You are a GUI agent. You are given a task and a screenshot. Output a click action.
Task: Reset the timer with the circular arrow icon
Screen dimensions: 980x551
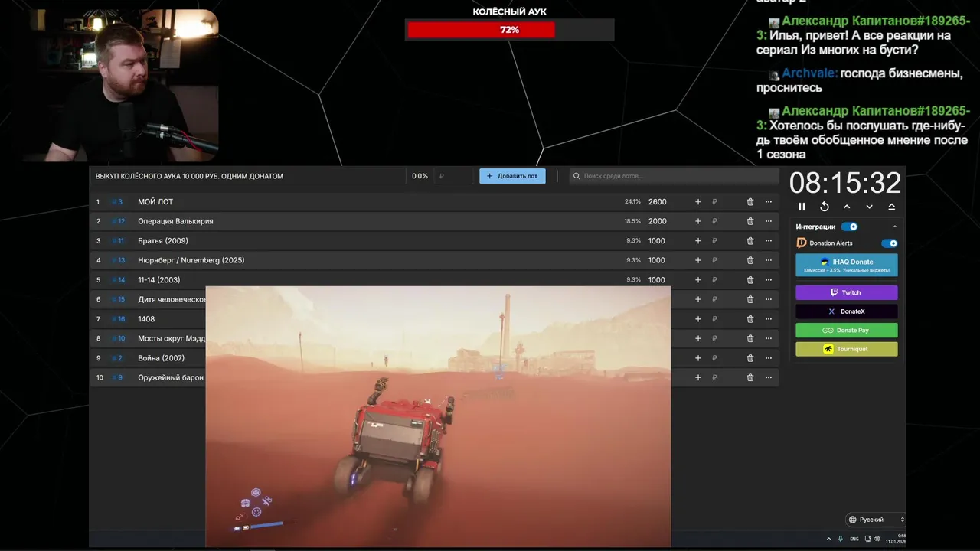[825, 207]
